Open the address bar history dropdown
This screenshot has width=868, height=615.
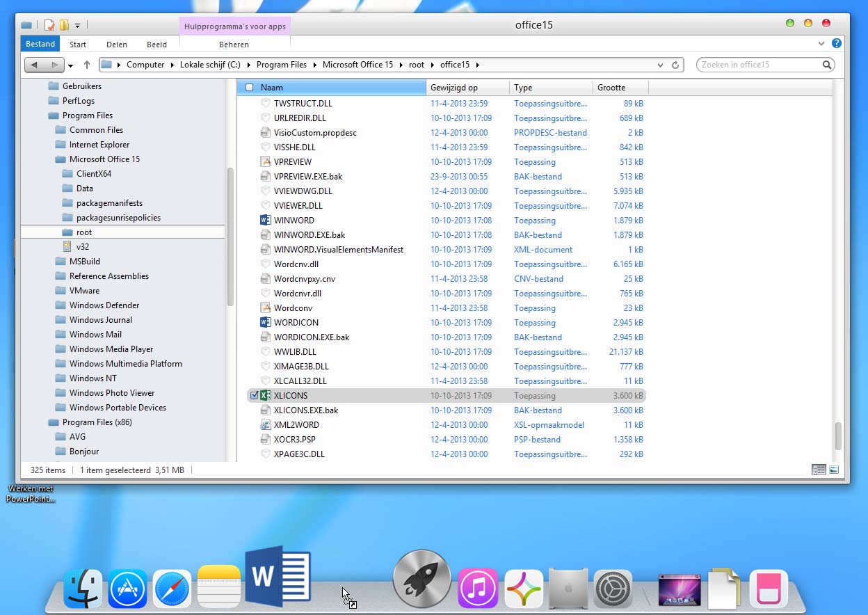click(x=660, y=65)
